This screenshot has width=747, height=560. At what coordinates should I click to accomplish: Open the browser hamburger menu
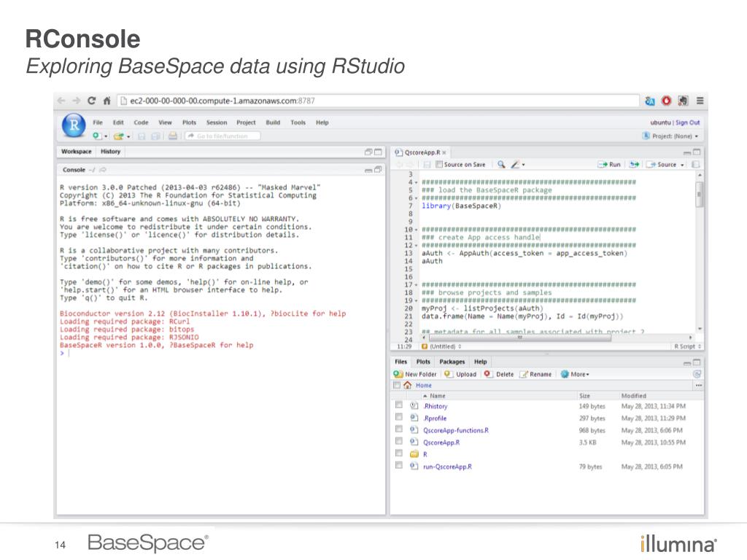pyautogui.click(x=700, y=101)
